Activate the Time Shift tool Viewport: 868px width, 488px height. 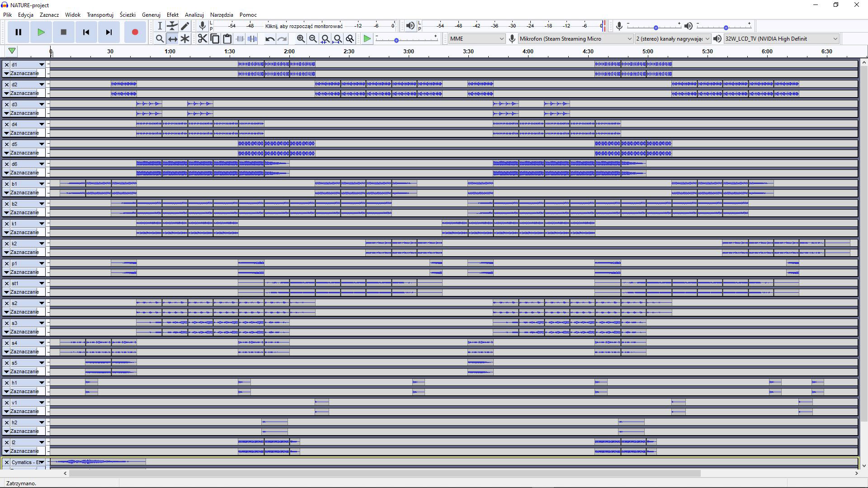172,39
